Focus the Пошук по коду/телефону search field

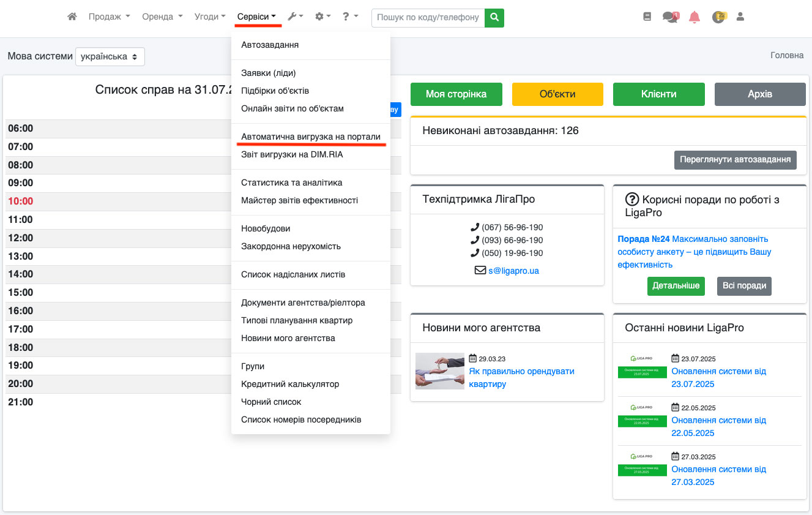pyautogui.click(x=428, y=18)
